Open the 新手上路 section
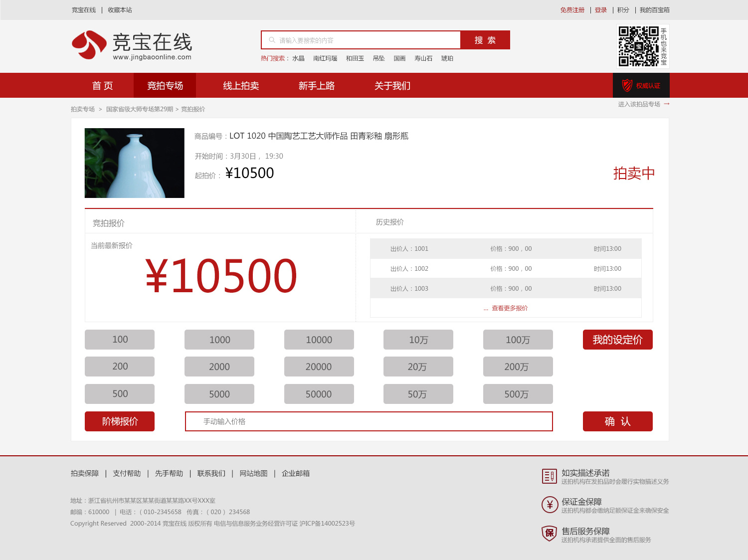The width and height of the screenshot is (748, 560). coord(316,85)
